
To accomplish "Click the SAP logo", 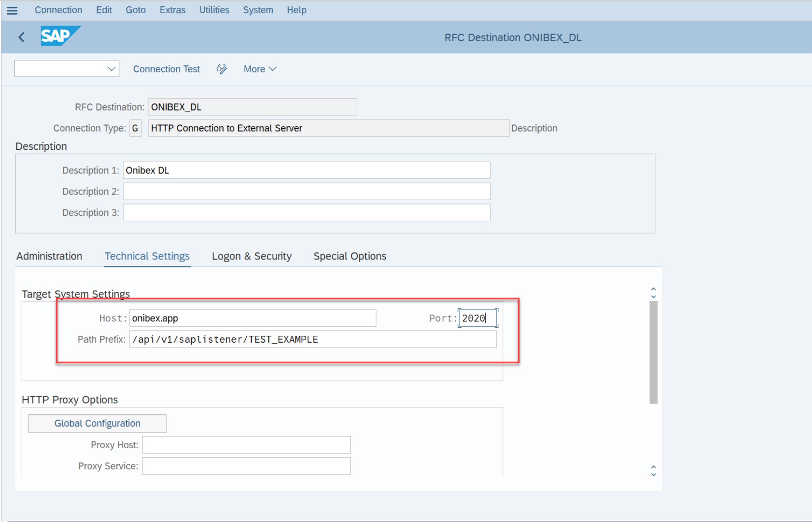I will click(x=60, y=36).
